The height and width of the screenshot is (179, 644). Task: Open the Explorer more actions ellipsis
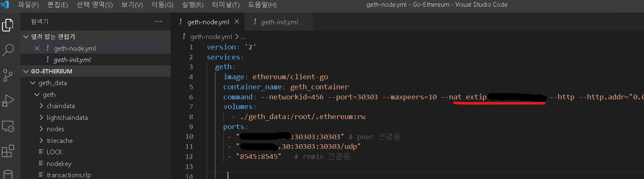pos(158,21)
